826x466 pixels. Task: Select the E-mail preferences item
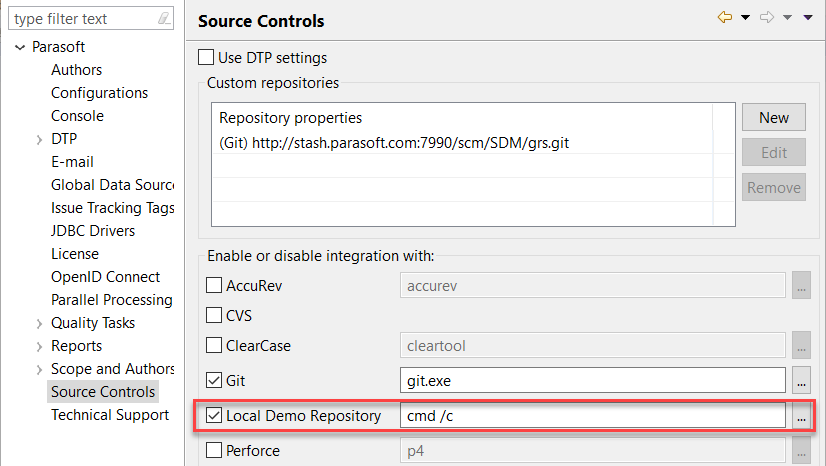point(72,162)
